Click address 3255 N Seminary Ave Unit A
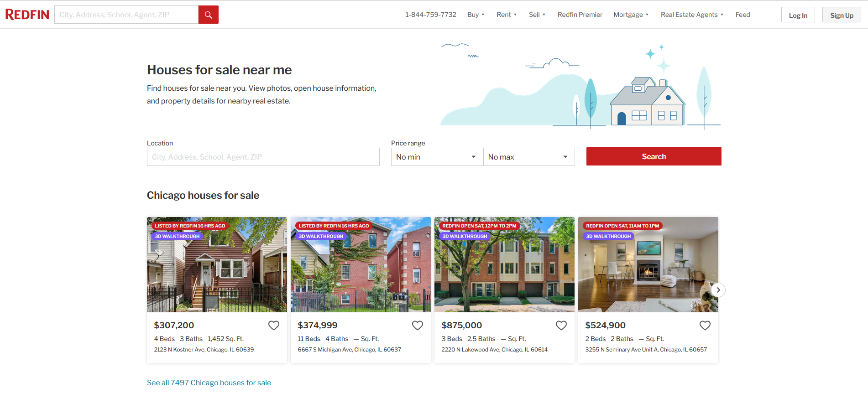The width and height of the screenshot is (868, 393). point(646,350)
